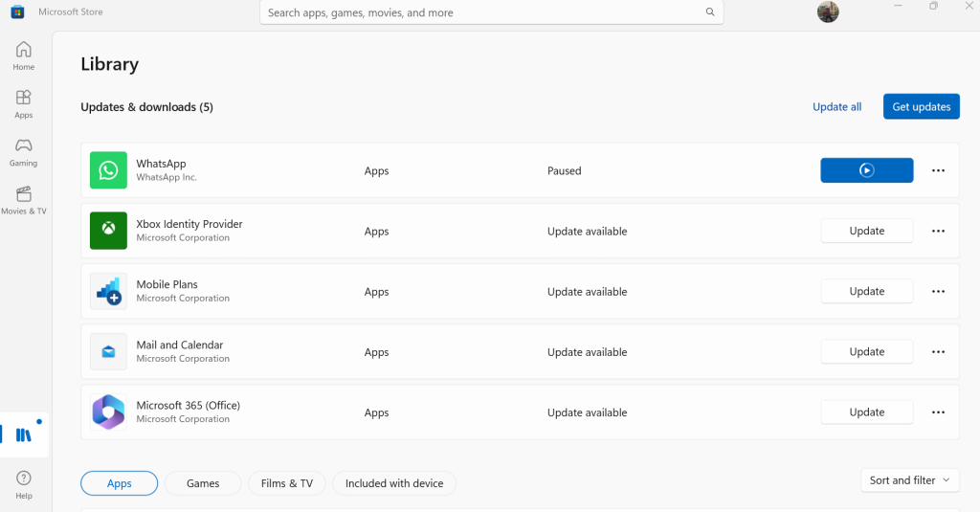Open Help from the sidebar
The image size is (980, 512).
(24, 483)
